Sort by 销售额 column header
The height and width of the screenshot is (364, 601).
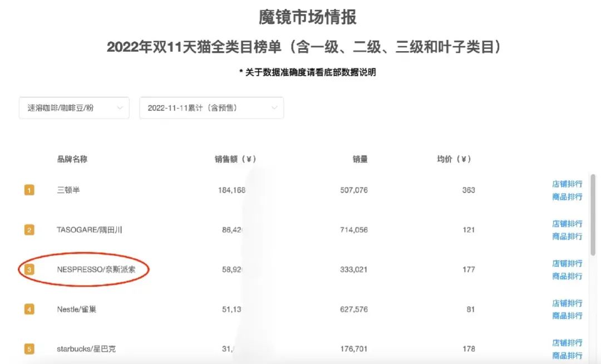tap(235, 159)
